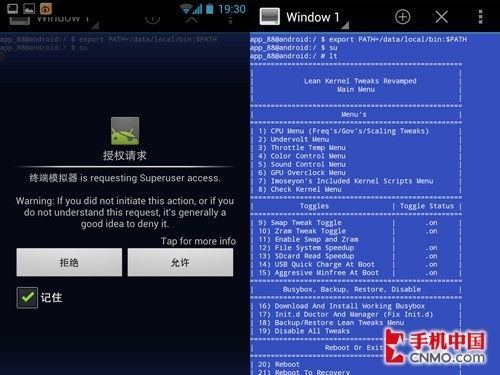Close the current terminal window with X
The height and width of the screenshot is (375, 500).
[x=442, y=17]
